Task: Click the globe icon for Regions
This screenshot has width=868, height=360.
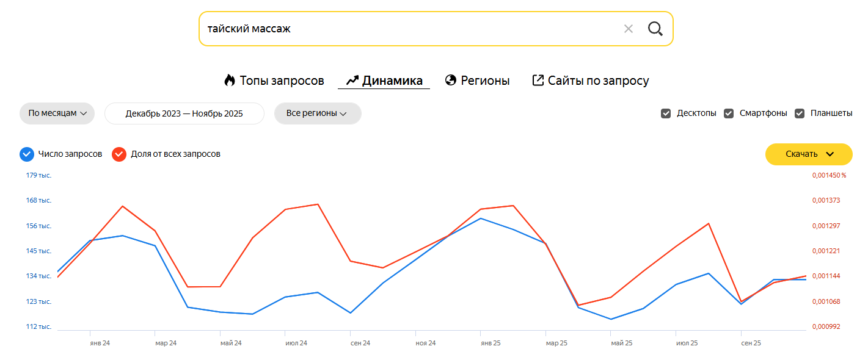Action: [451, 81]
